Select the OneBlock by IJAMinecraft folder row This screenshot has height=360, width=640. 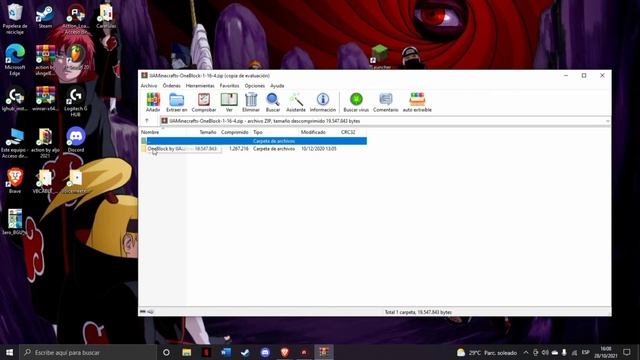click(x=253, y=149)
